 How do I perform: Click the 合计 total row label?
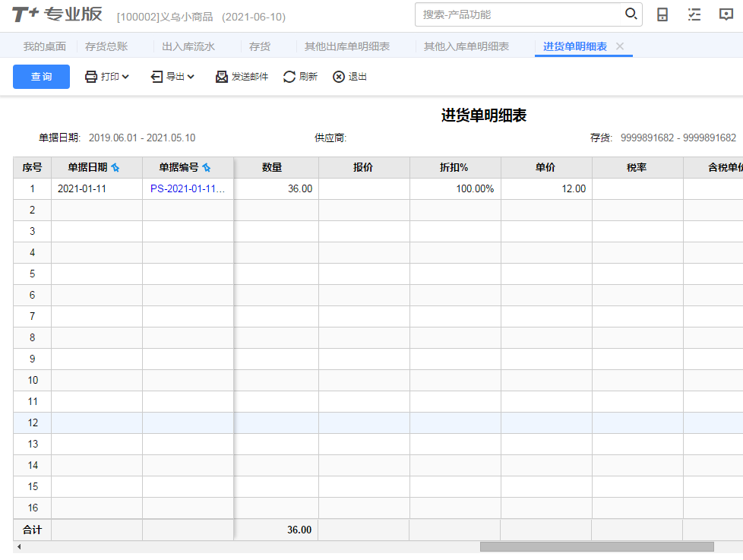[x=32, y=530]
